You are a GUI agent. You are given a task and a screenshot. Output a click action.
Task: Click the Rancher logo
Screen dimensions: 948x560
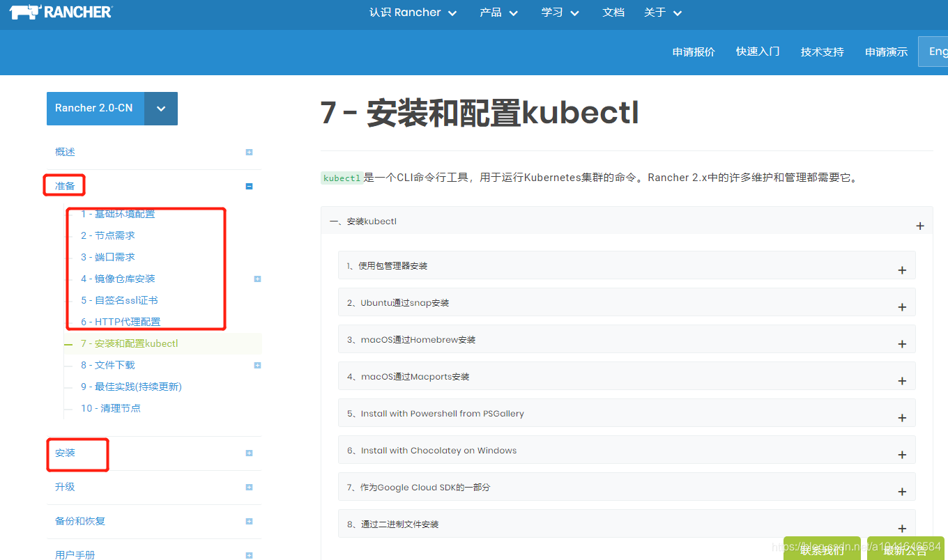coord(61,12)
